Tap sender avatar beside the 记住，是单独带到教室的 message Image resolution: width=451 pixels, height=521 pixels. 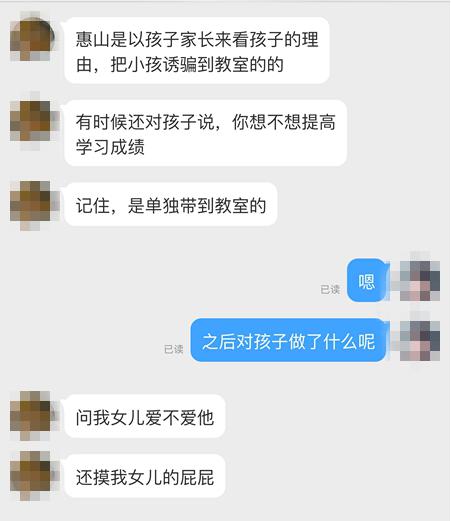(x=30, y=201)
